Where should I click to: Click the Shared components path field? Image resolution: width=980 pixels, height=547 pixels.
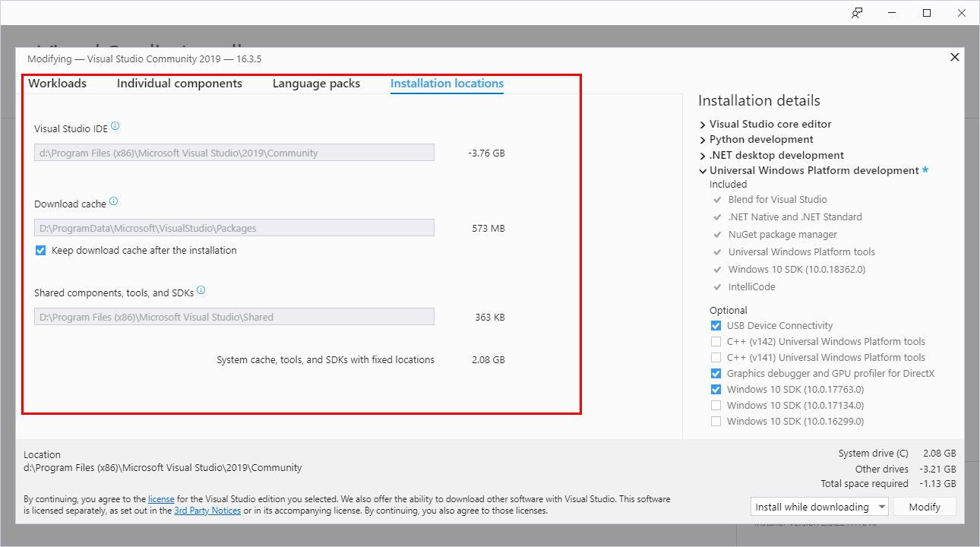point(234,317)
